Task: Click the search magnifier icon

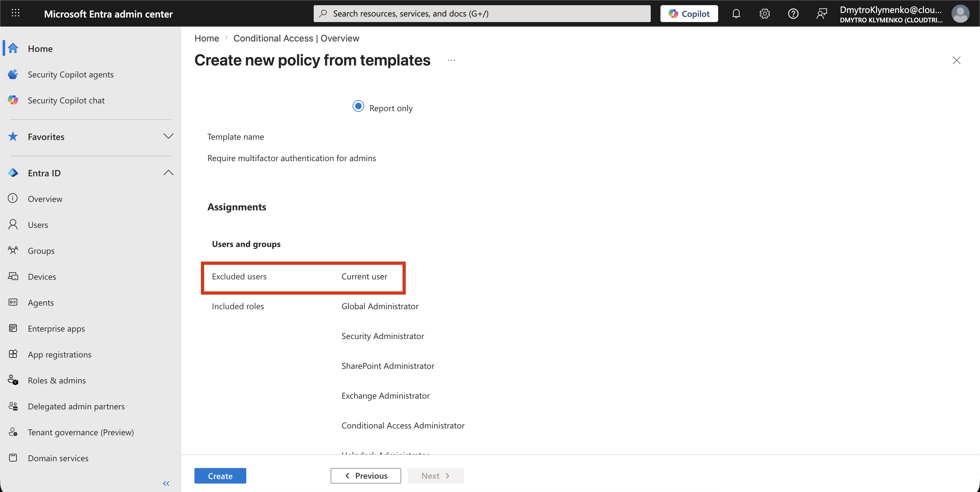Action: point(323,14)
